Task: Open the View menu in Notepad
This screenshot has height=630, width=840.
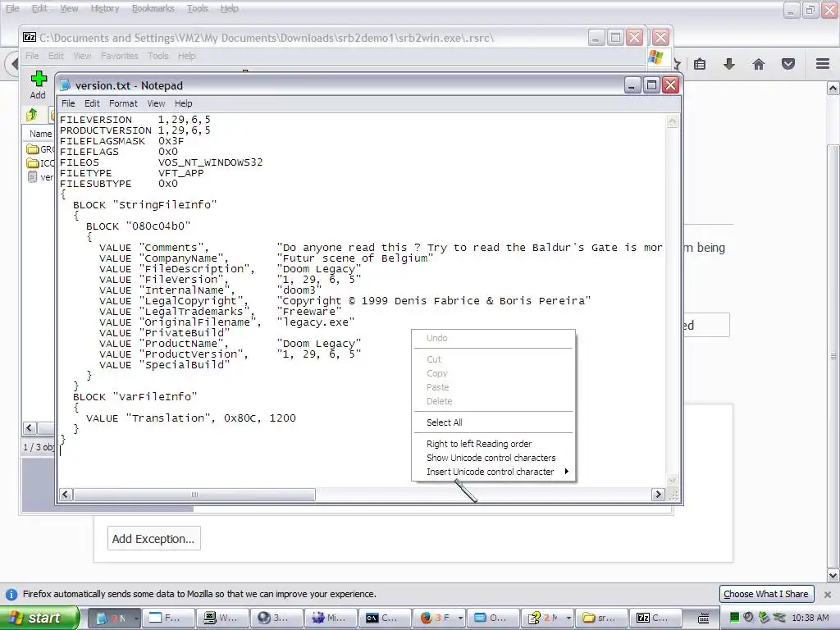Action: click(156, 103)
